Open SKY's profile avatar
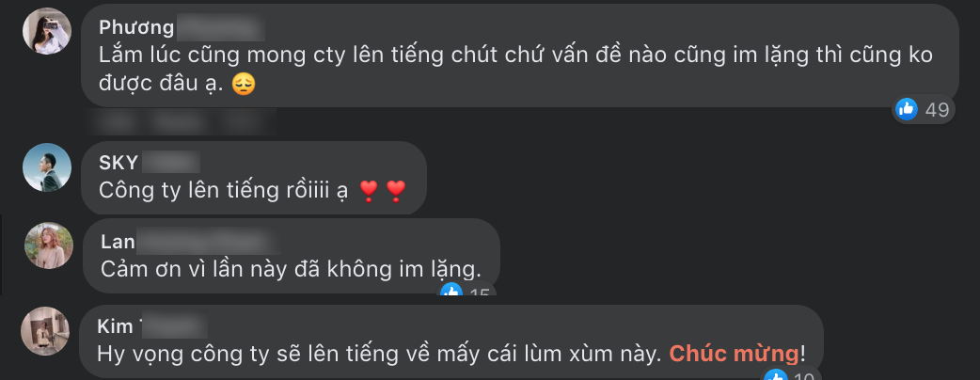Viewport: 980px width, 380px height. tap(47, 167)
